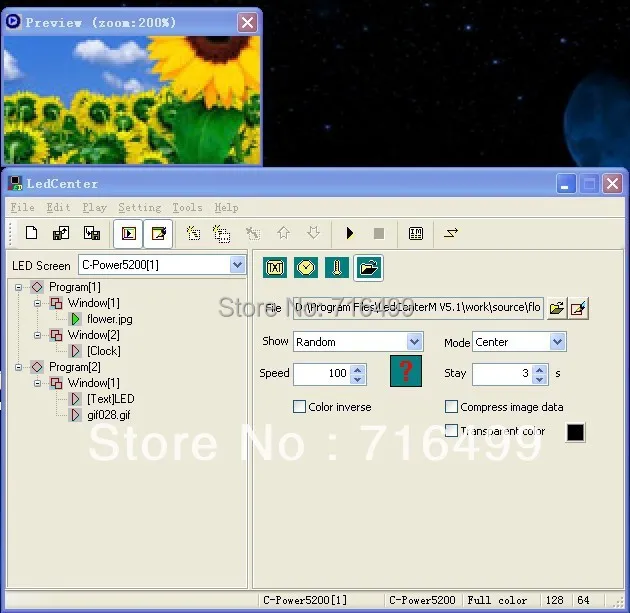Decrease the Speed value with down arrow
This screenshot has width=630, height=613.
[358, 379]
